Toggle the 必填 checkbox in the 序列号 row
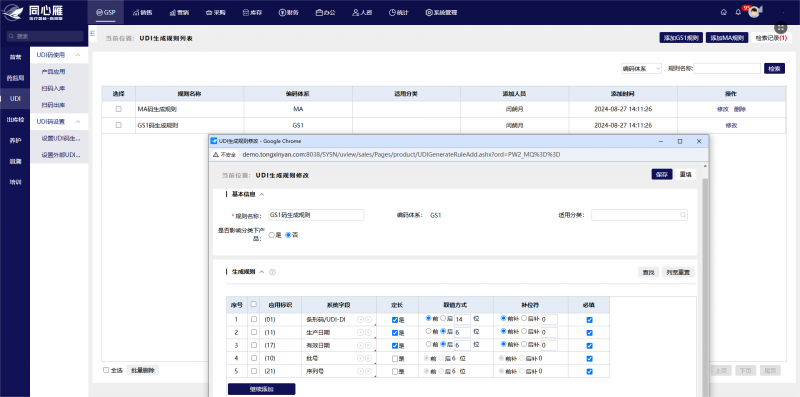The image size is (800, 397). 589,372
